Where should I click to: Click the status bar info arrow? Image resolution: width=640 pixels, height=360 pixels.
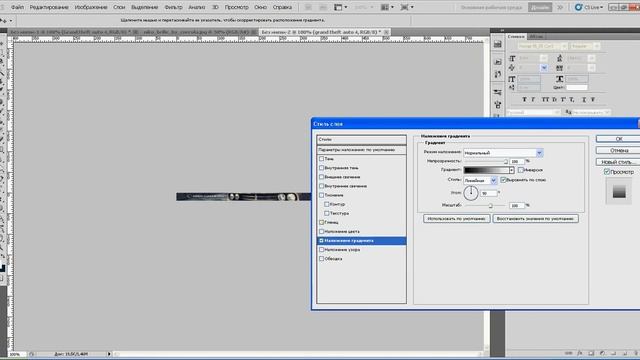click(109, 354)
